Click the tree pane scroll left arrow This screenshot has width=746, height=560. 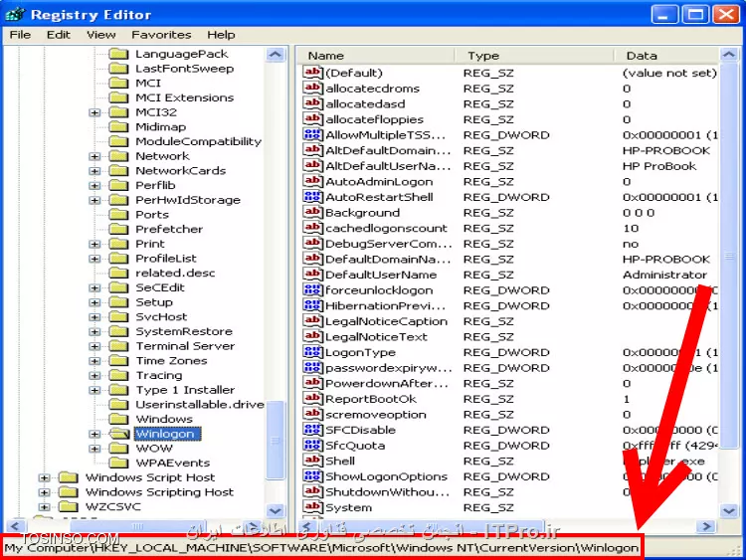point(14,526)
